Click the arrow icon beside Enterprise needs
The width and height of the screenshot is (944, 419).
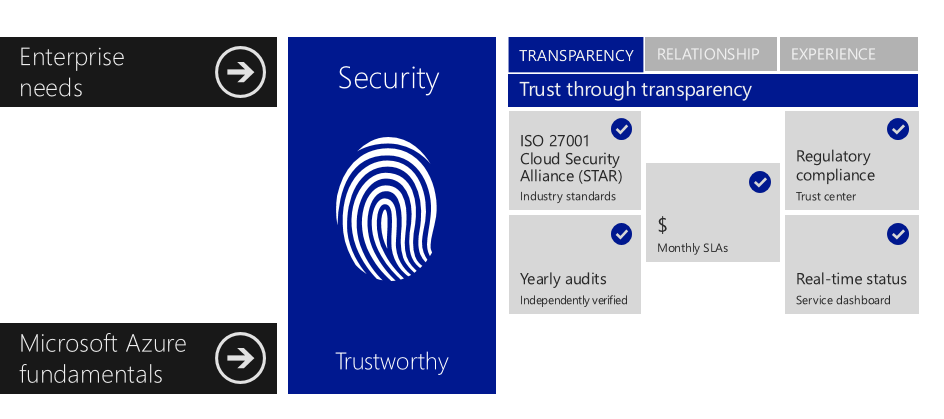coord(241,72)
